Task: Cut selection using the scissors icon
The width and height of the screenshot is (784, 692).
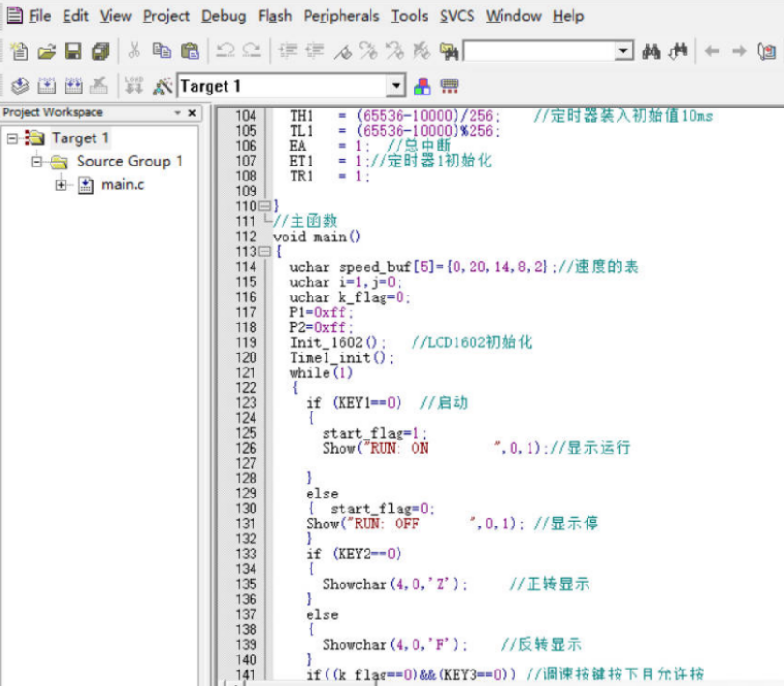Action: [134, 51]
